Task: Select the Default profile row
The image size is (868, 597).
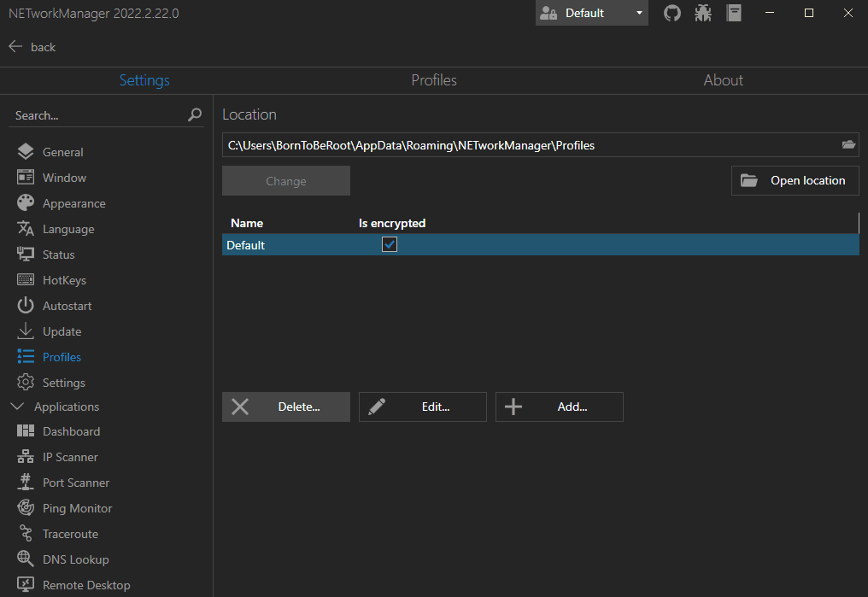Action: coord(540,244)
